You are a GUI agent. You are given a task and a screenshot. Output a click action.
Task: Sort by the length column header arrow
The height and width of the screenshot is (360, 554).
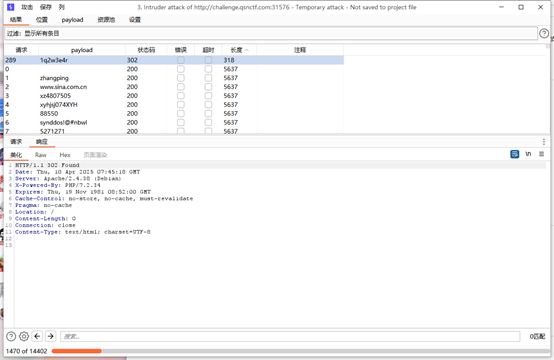tap(247, 50)
